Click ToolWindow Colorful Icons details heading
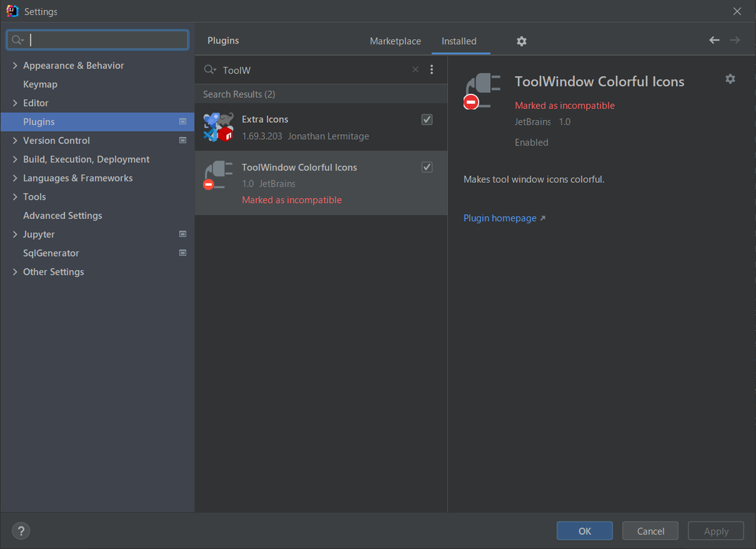756x549 pixels. [599, 81]
